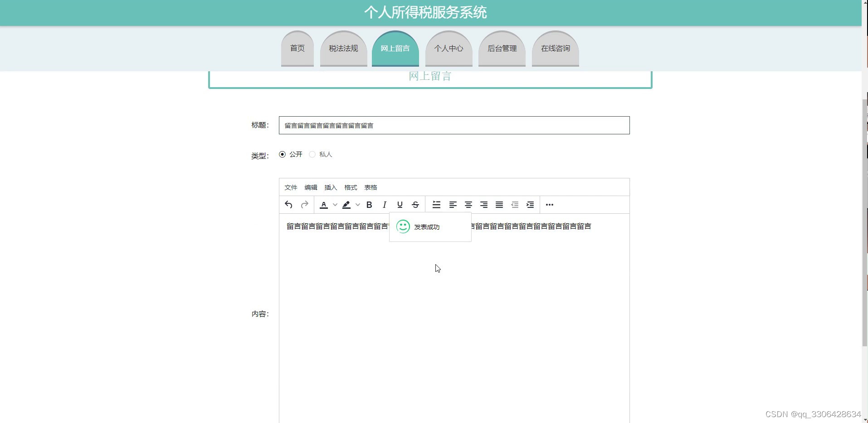Redo the last undone edit
The height and width of the screenshot is (423, 868).
(x=305, y=205)
